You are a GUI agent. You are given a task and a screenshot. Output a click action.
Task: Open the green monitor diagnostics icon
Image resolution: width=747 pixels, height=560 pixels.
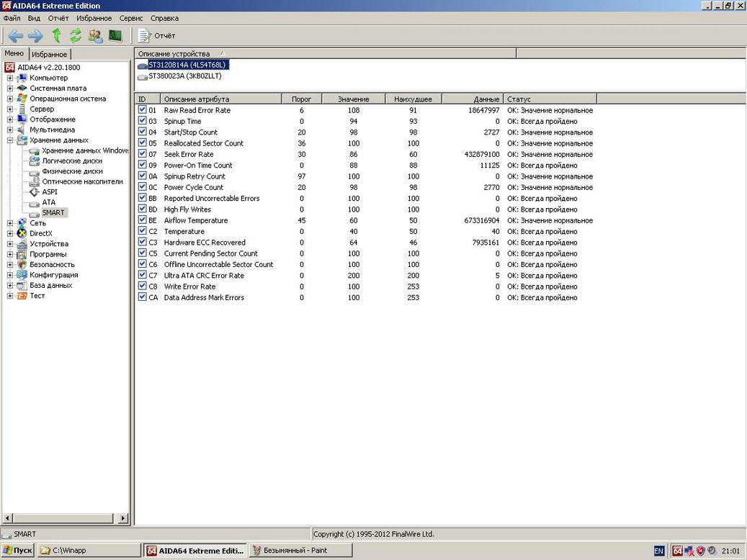[115, 36]
